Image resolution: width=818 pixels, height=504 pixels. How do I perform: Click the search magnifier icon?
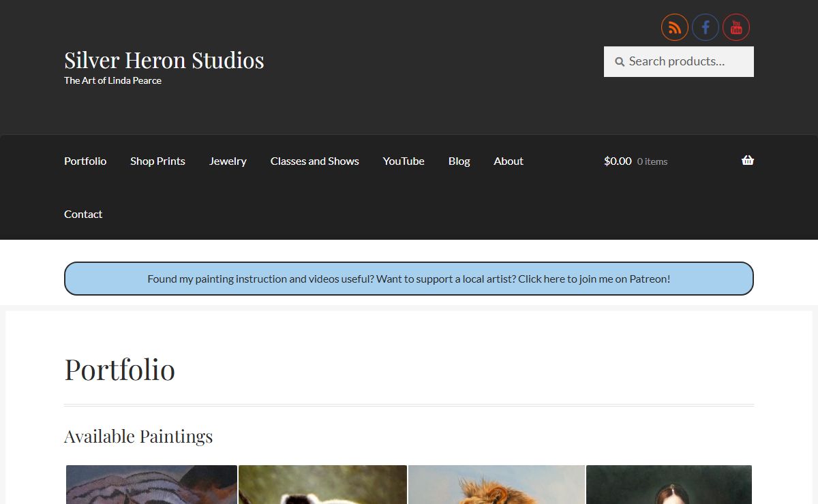[x=620, y=62]
